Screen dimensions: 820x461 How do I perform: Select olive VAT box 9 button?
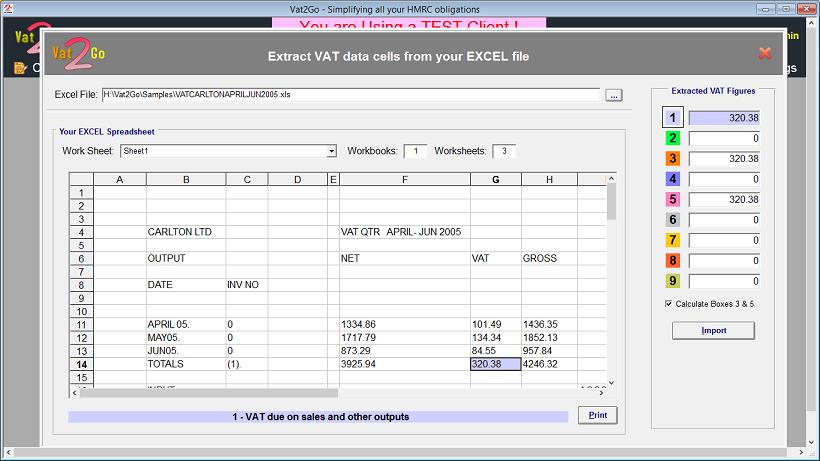[673, 281]
